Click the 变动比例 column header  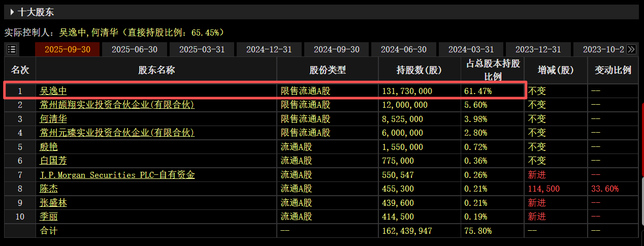click(613, 70)
